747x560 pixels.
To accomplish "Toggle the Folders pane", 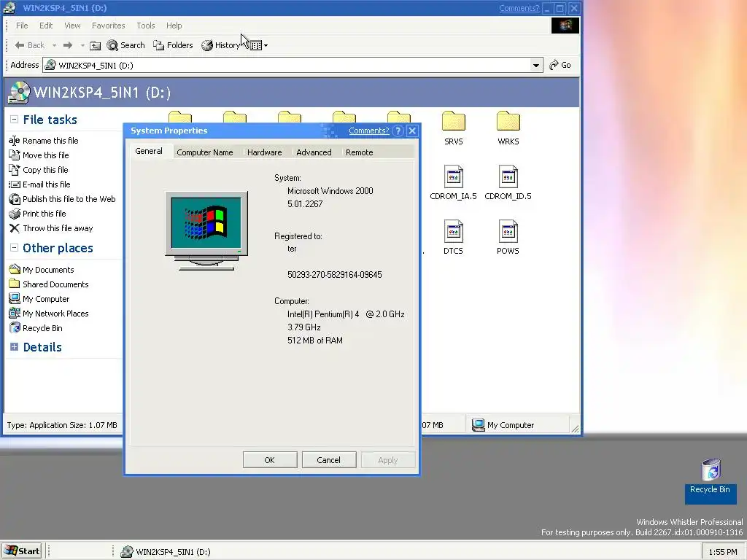I will pos(173,45).
